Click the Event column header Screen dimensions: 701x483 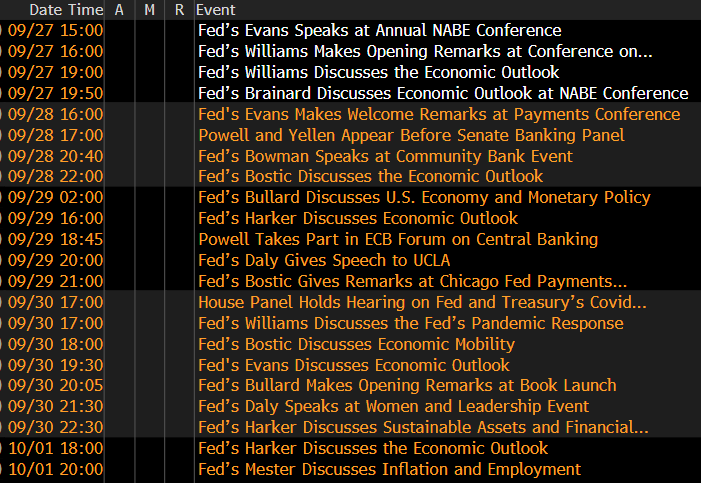pyautogui.click(x=216, y=9)
